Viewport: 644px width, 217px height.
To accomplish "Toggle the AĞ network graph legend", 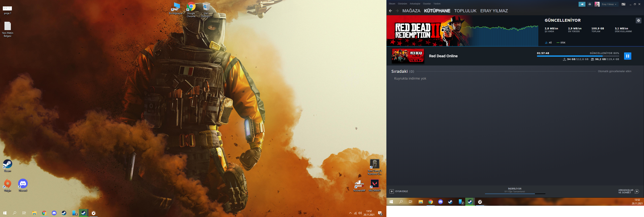I will click(548, 43).
